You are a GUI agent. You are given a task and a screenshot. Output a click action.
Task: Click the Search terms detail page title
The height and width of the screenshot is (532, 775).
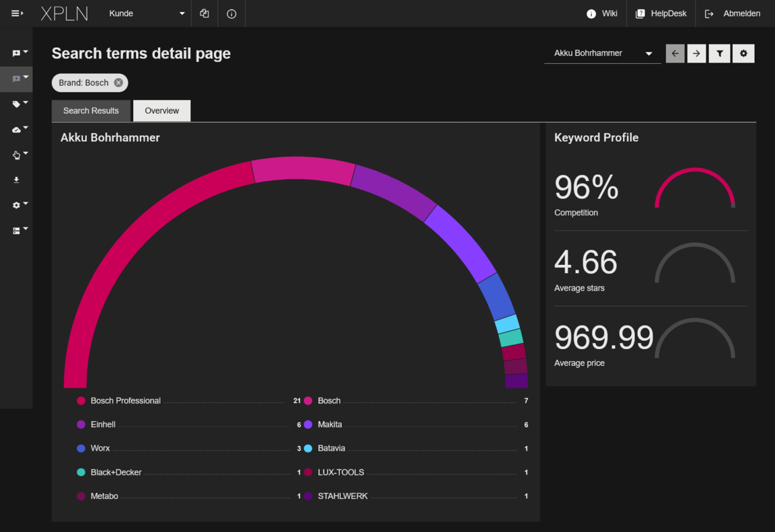click(x=141, y=53)
